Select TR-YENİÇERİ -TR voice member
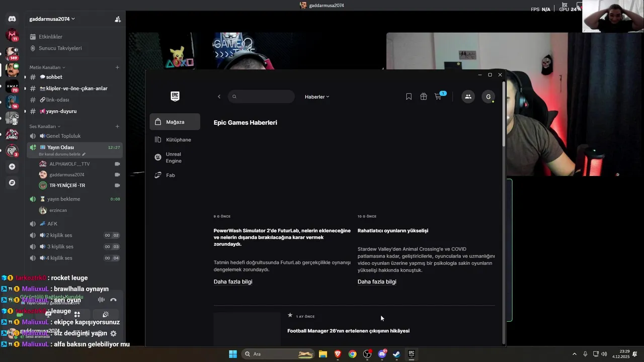This screenshot has width=644, height=362. (x=79, y=186)
